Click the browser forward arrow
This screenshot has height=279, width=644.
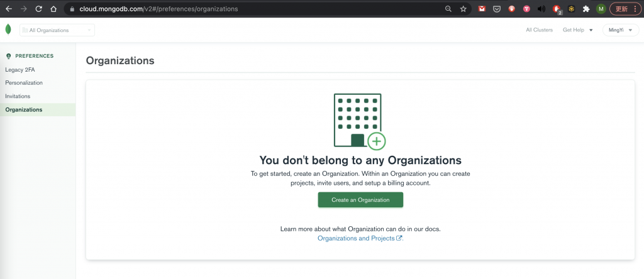click(x=24, y=9)
